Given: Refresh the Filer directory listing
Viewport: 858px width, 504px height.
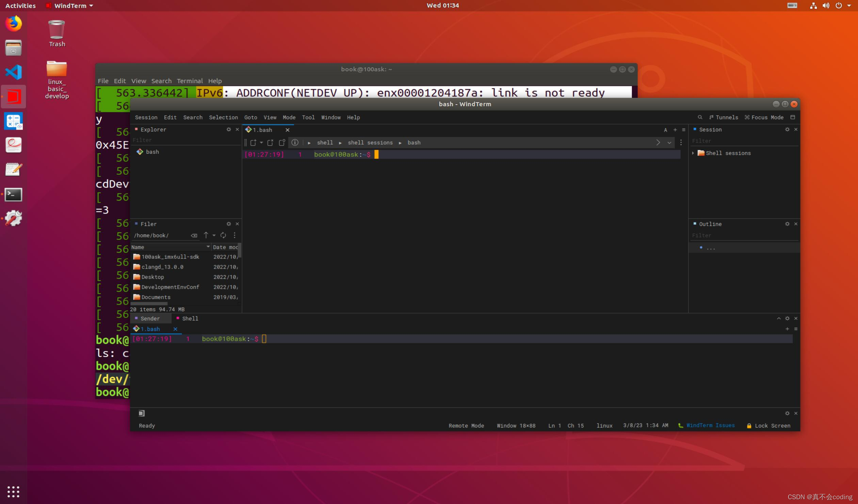Looking at the screenshot, I should pyautogui.click(x=223, y=235).
